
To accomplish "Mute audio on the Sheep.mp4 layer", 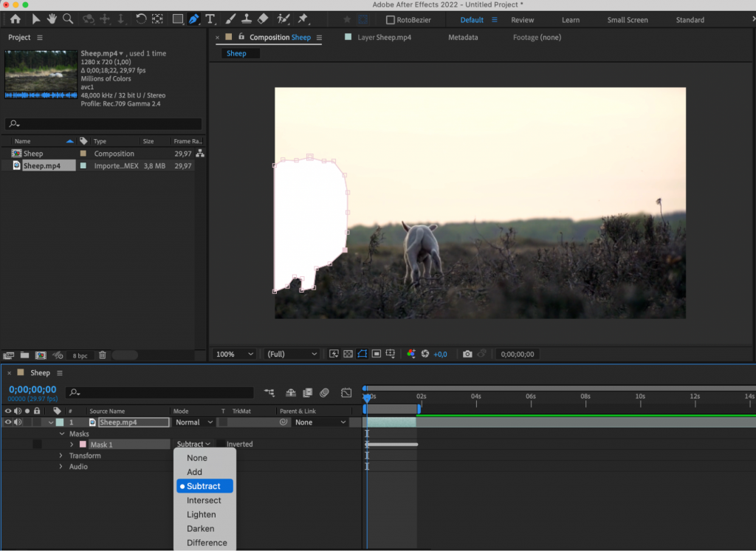I will [x=17, y=422].
